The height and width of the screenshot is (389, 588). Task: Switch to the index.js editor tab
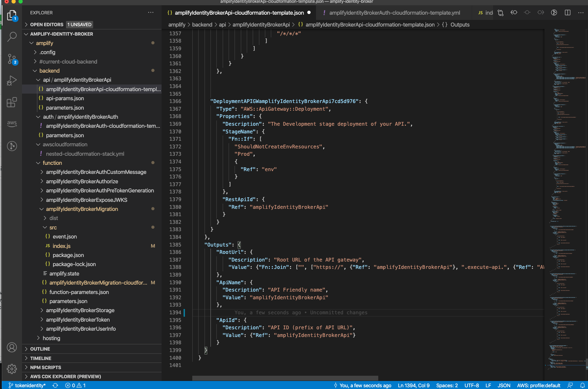(x=485, y=13)
